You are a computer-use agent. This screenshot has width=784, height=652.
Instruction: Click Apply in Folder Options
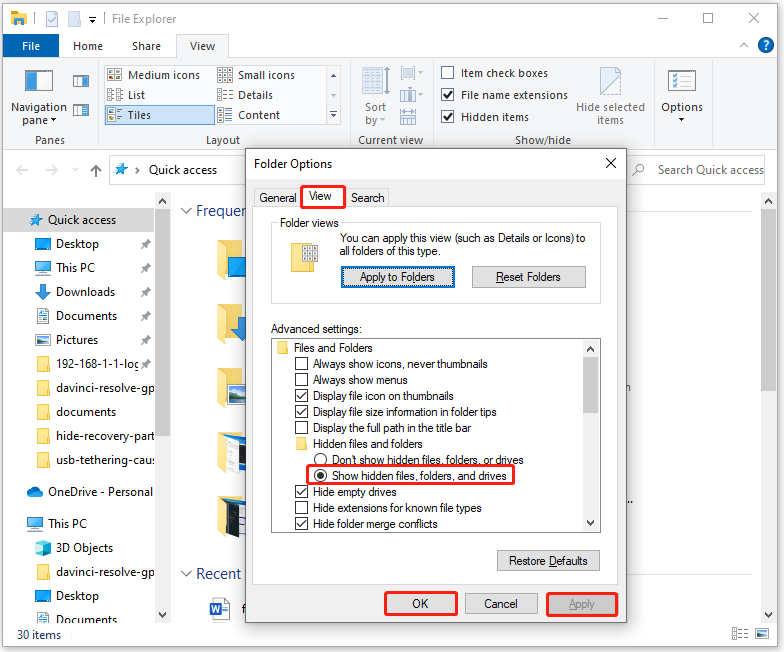point(582,604)
